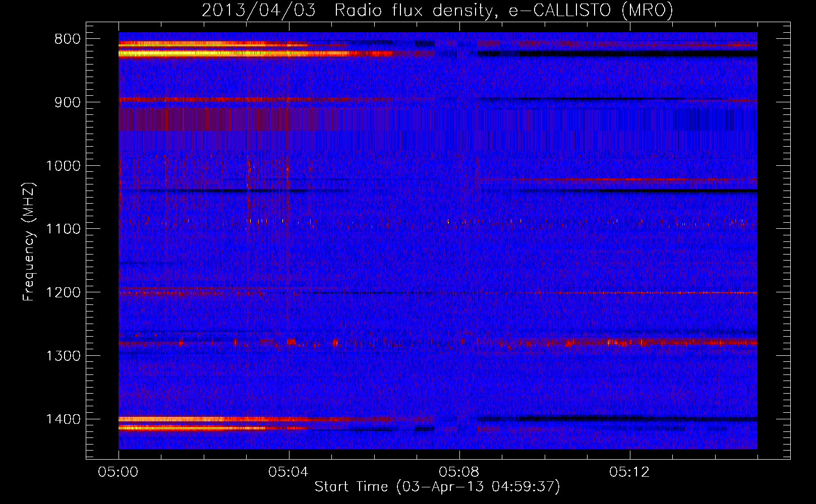Click the "Frequency (MHZ)" axis label
Viewport: 816px width, 504px height.
click(x=29, y=242)
